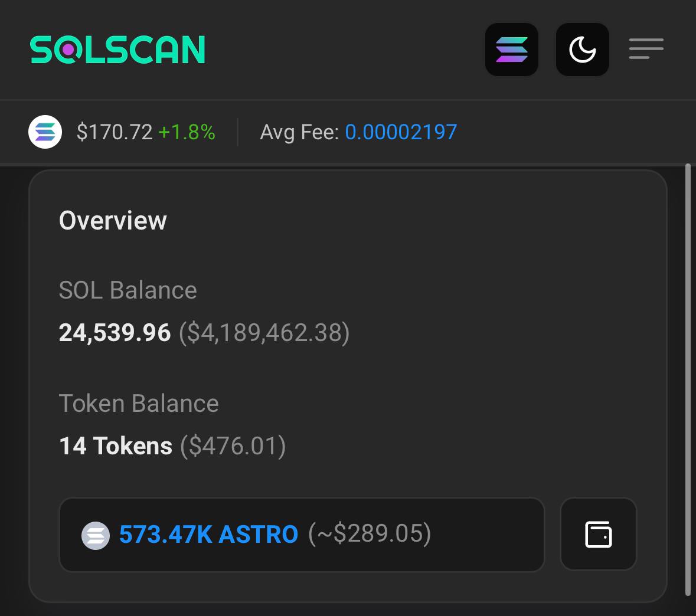The image size is (696, 616).
Task: Click the ASTRO token icon
Action: [96, 536]
